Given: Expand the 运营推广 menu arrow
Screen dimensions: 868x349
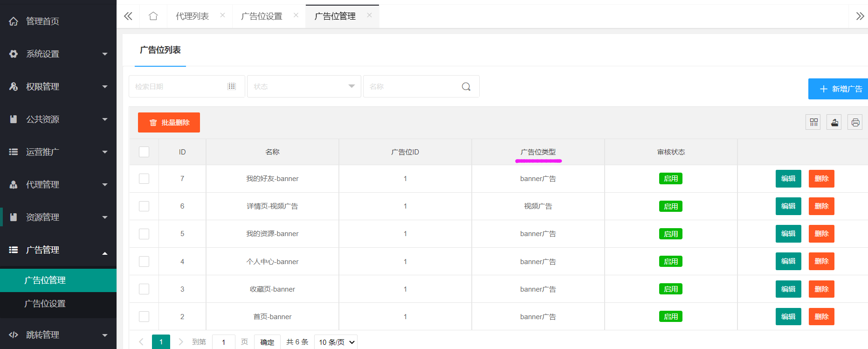Looking at the screenshot, I should (105, 152).
